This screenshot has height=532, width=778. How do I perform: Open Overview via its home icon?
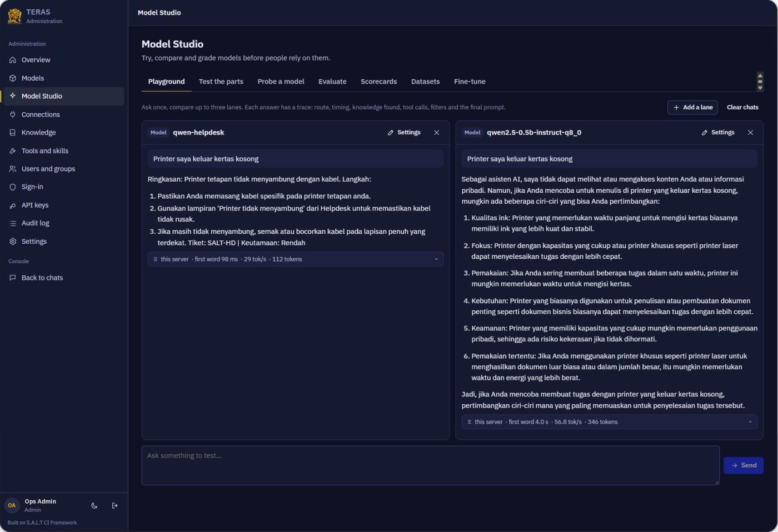pyautogui.click(x=13, y=60)
